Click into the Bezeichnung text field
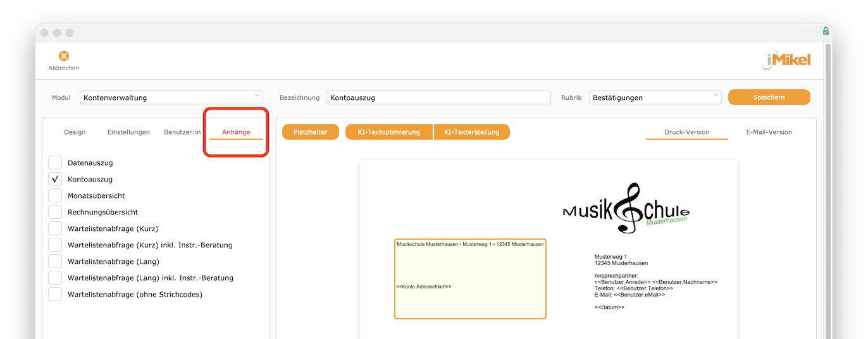Viewport: 868px width, 339px height. pos(438,97)
